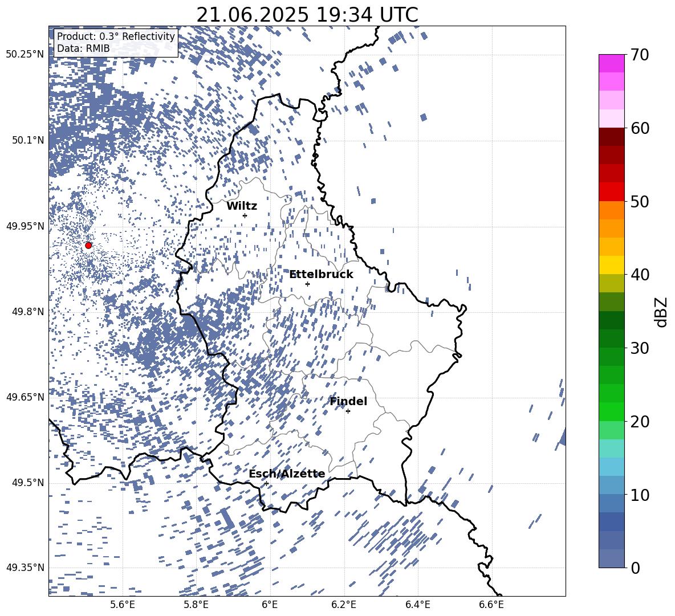This screenshot has width=675, height=616.
Task: Click the 0 value on colorbar
Action: point(635,568)
